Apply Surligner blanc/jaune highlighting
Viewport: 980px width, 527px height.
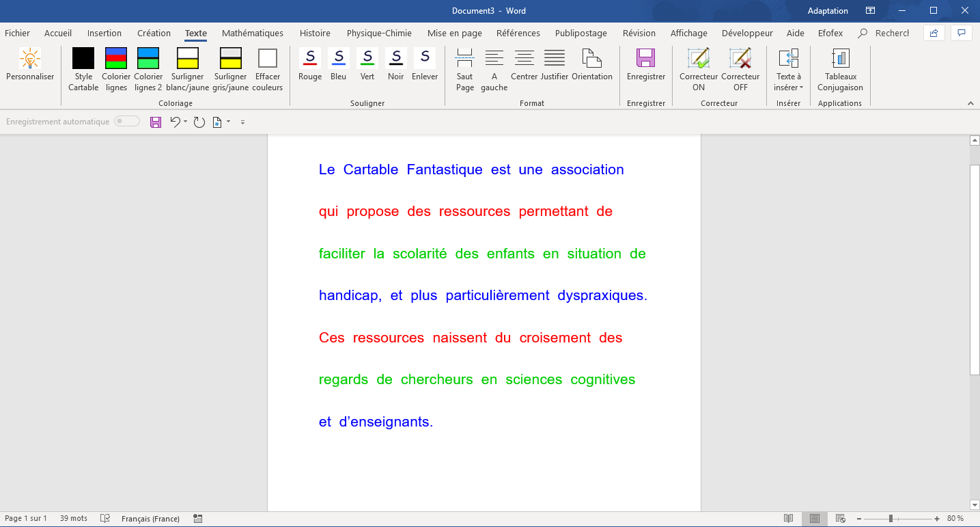coord(188,58)
